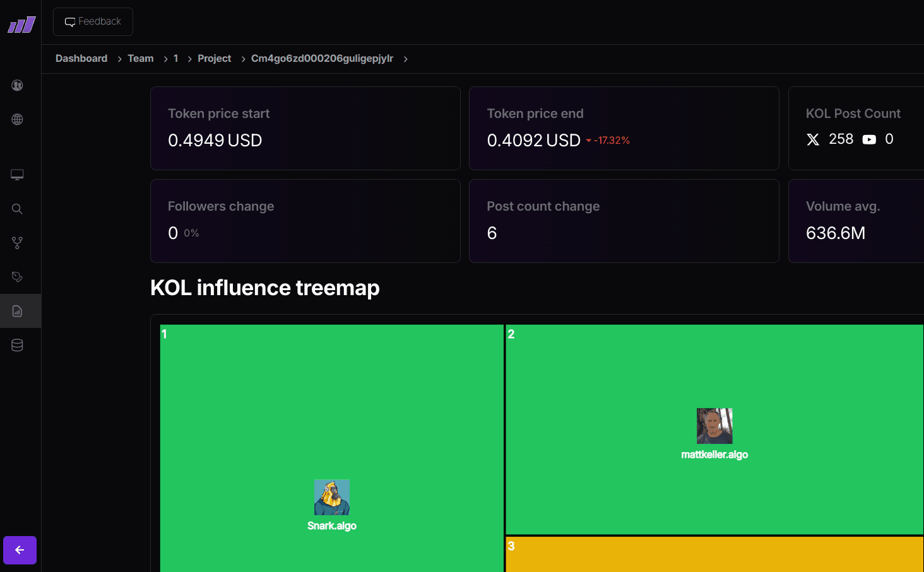Open the search magnifier in sidebar
Screen dimensions: 924x572
coord(17,209)
